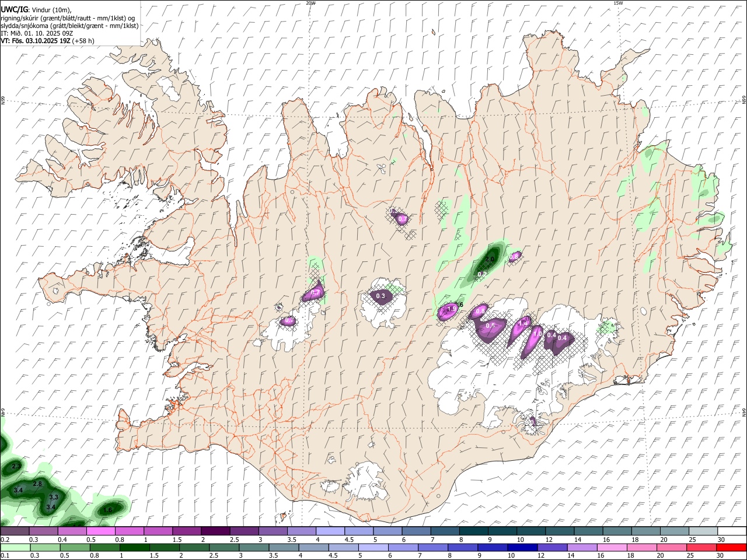Select the 'Vindur (10m),' heading text
747x560 pixels.
[x=51, y=10]
